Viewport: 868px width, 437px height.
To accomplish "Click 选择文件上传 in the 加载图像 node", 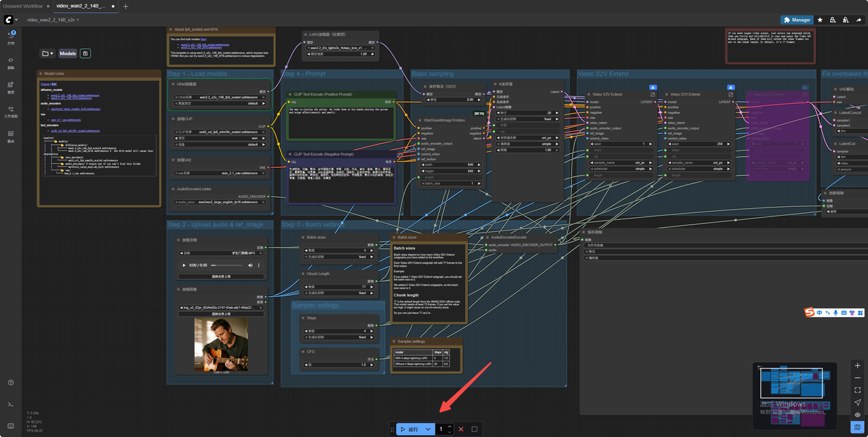I will (220, 314).
